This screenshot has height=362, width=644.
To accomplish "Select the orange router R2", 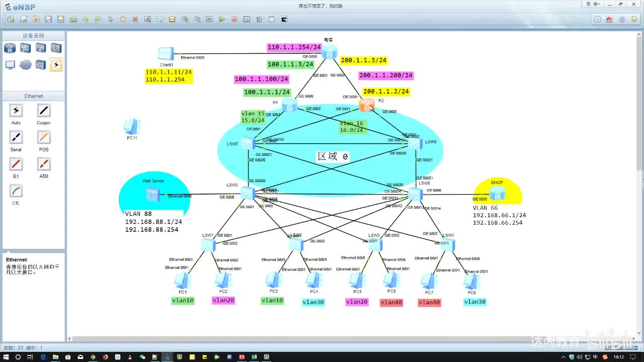I will coord(367,105).
